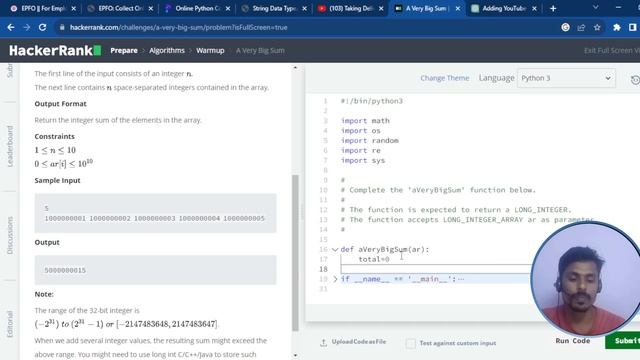This screenshot has height=360, width=640.
Task: Click the sample output 5000000015
Action: [65, 270]
